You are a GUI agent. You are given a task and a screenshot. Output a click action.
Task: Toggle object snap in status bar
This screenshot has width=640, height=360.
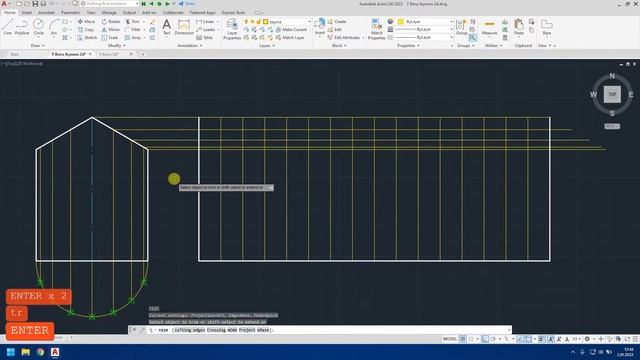[528, 339]
